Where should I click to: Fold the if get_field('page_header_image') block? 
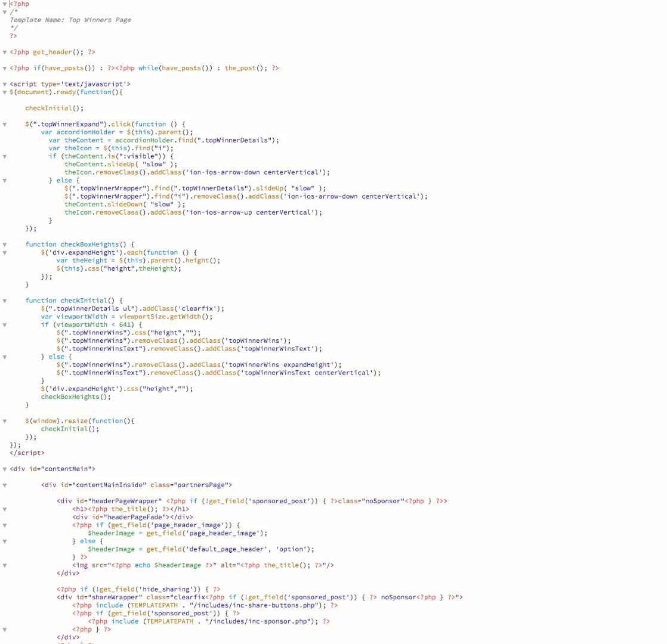point(5,525)
